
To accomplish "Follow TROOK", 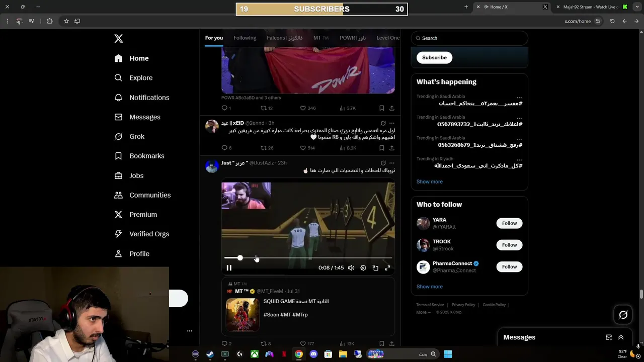I will coord(509,245).
